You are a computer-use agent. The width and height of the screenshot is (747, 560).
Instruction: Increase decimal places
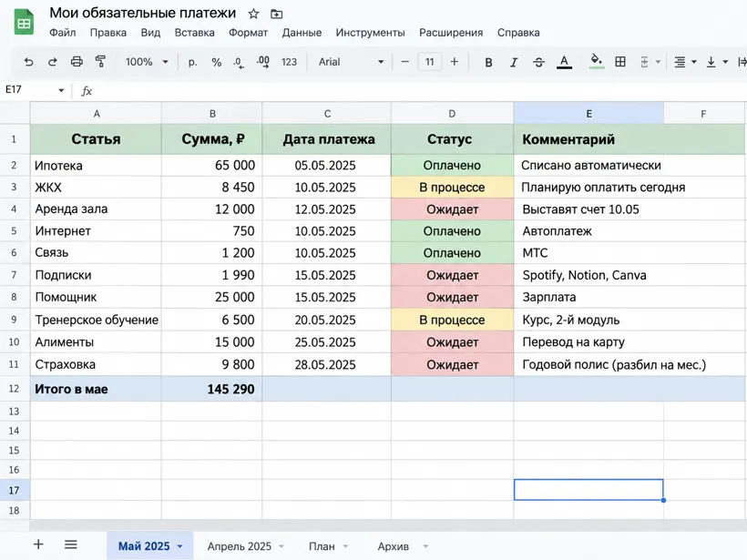[263, 62]
